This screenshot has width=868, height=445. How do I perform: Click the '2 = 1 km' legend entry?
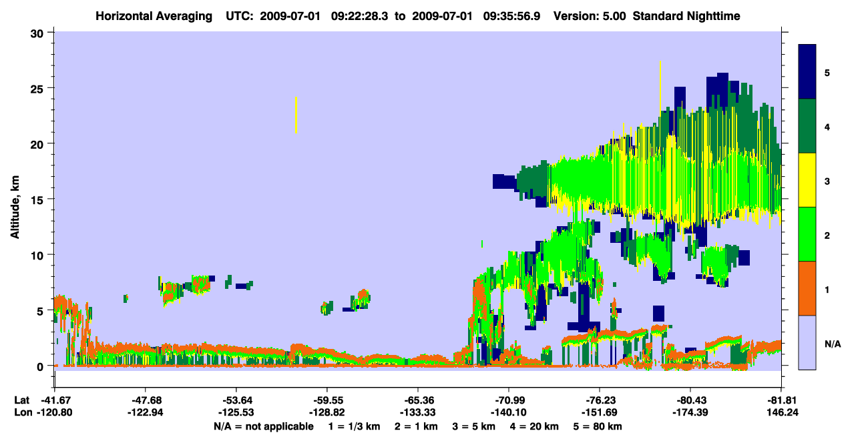[415, 426]
